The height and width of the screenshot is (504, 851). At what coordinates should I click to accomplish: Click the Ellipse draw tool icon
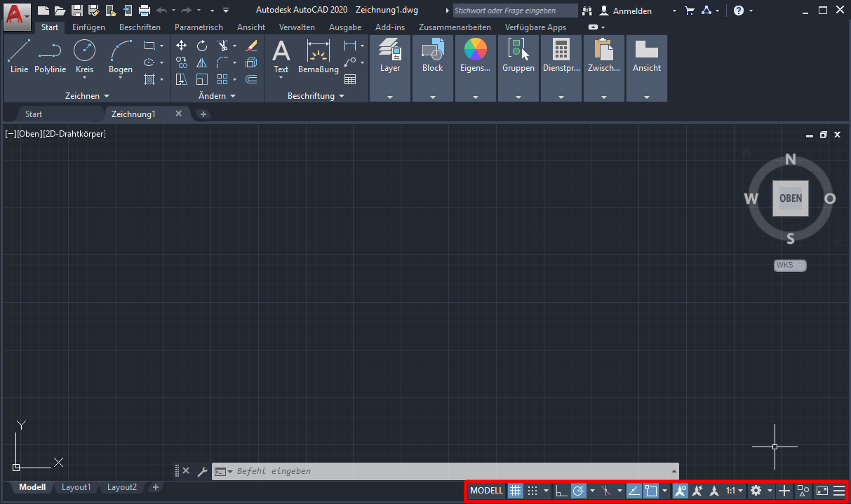(149, 62)
